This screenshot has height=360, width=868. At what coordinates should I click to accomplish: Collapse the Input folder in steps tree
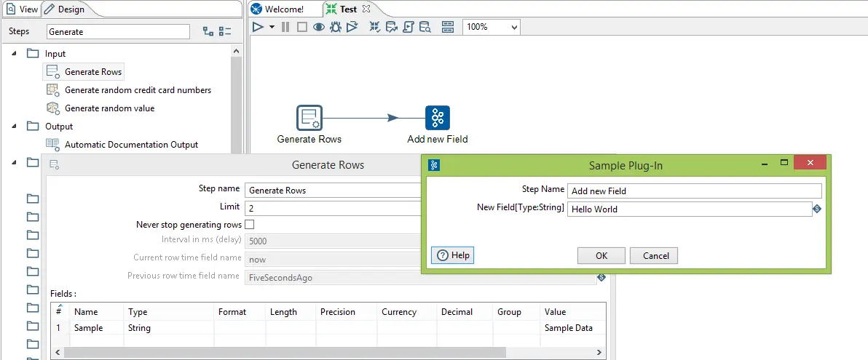(x=15, y=54)
